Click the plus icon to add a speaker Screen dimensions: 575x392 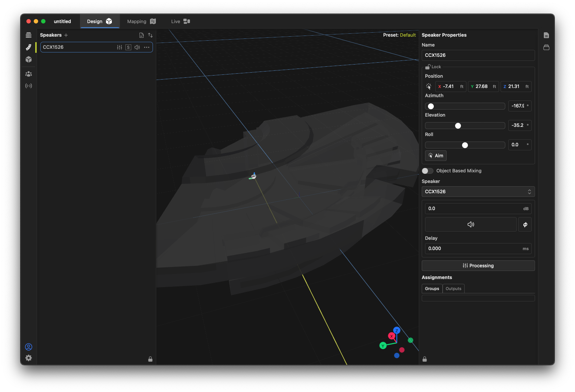pos(66,35)
